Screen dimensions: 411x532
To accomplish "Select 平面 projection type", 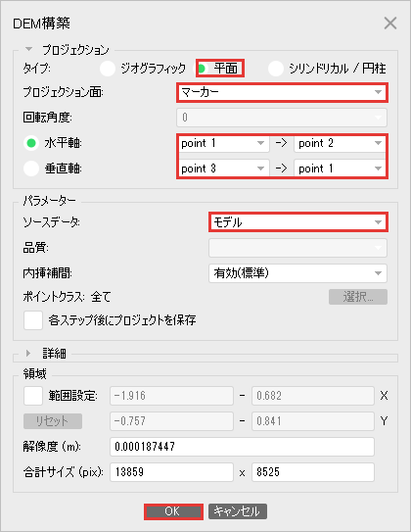I will (202, 69).
